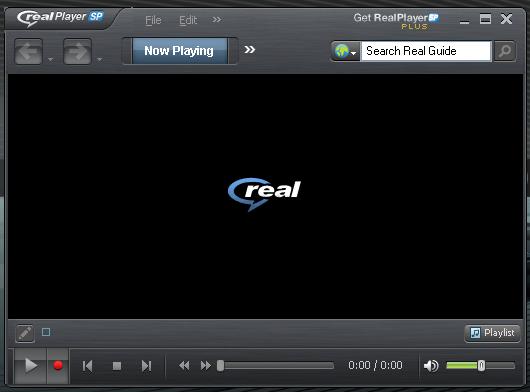Click the seek bar handle
The image size is (530, 392).
coord(220,366)
